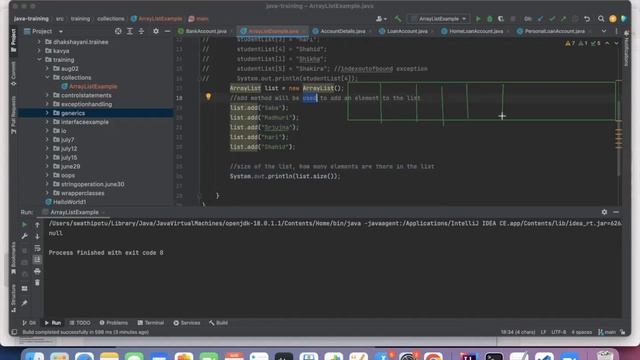Locate the open file via the Project panel target icon
The image size is (640, 360).
click(x=118, y=31)
